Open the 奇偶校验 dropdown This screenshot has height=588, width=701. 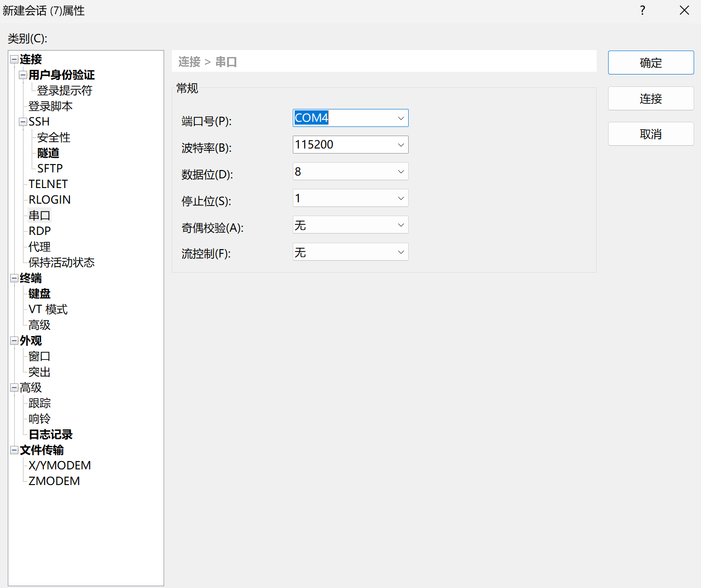(x=400, y=225)
